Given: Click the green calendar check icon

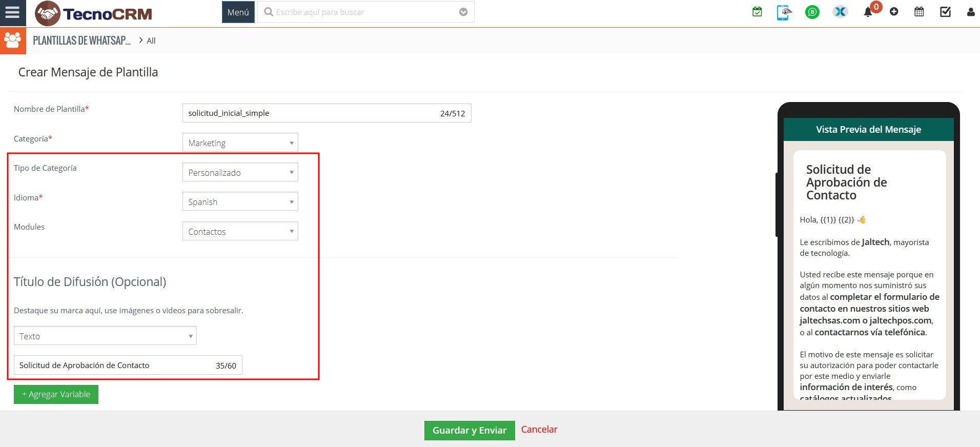Looking at the screenshot, I should point(757,12).
